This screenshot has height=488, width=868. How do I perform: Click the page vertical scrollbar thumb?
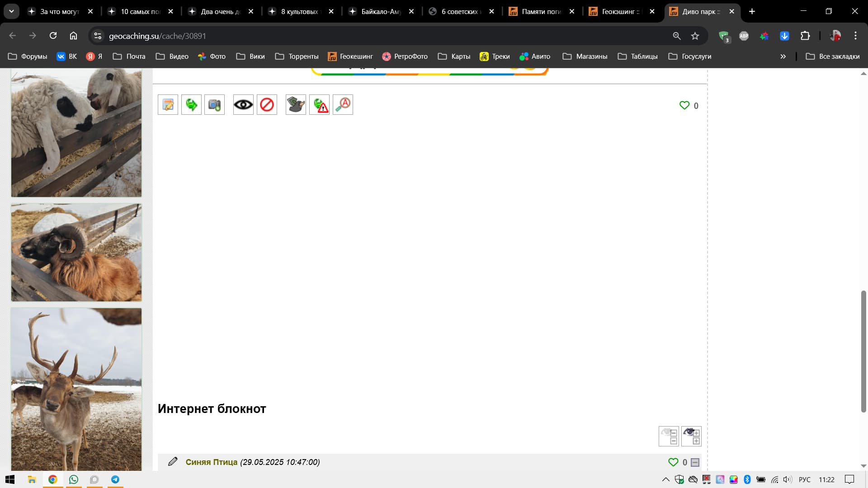(x=863, y=351)
